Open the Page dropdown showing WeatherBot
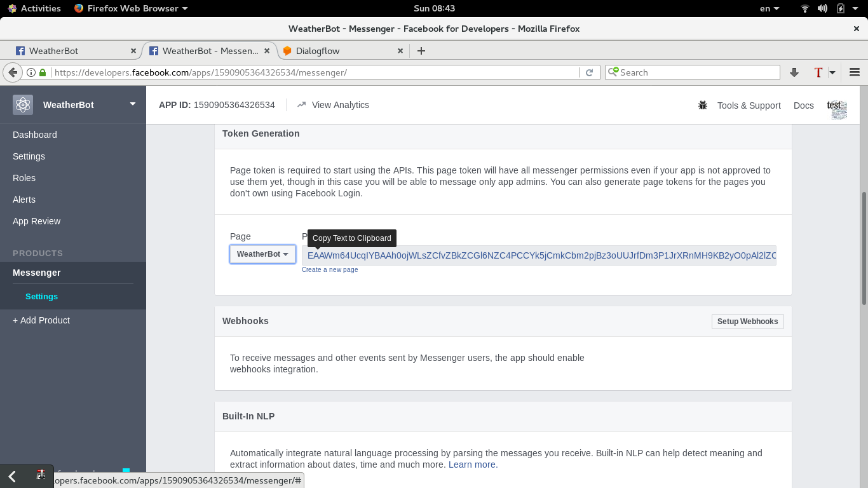The height and width of the screenshot is (488, 868). tap(262, 254)
